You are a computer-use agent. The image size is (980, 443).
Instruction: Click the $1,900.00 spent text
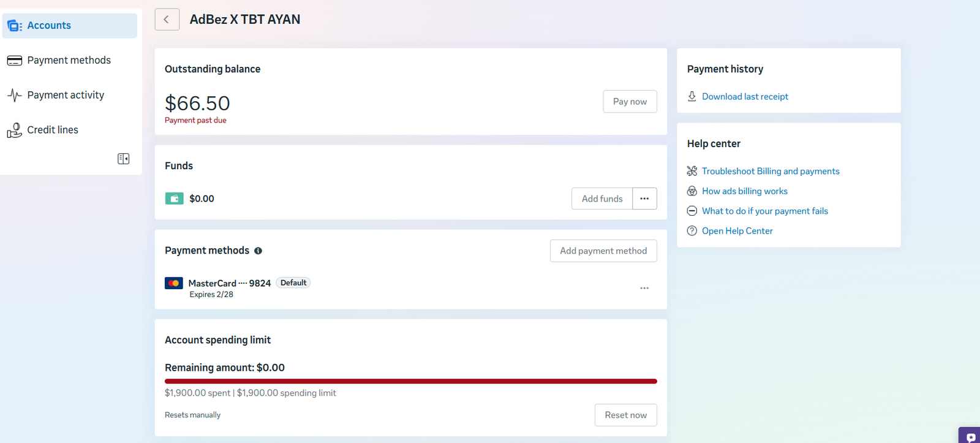point(197,393)
